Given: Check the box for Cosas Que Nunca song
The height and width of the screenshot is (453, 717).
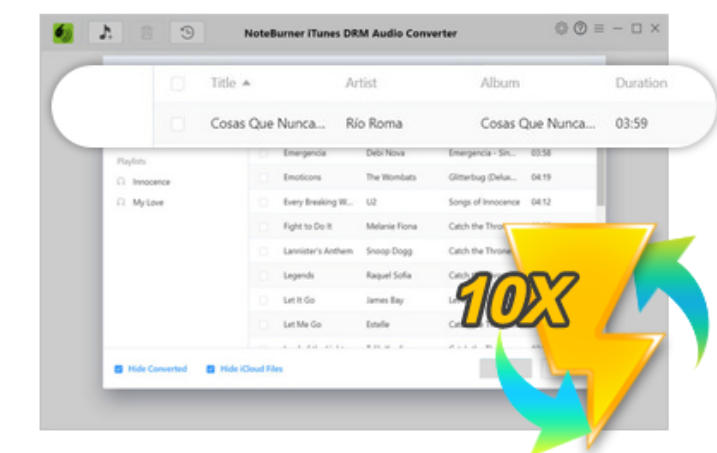Looking at the screenshot, I should click(x=178, y=124).
